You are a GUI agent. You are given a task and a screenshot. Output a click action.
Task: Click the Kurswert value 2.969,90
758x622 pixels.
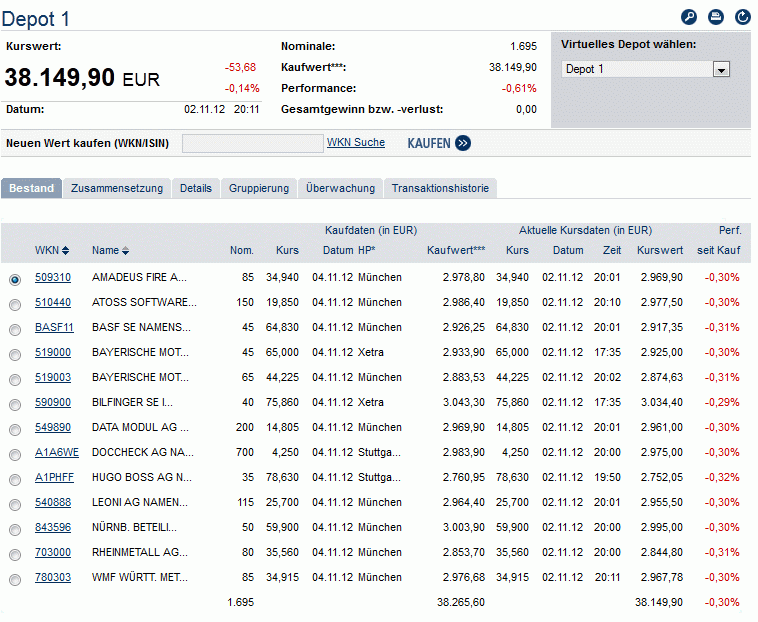(661, 277)
